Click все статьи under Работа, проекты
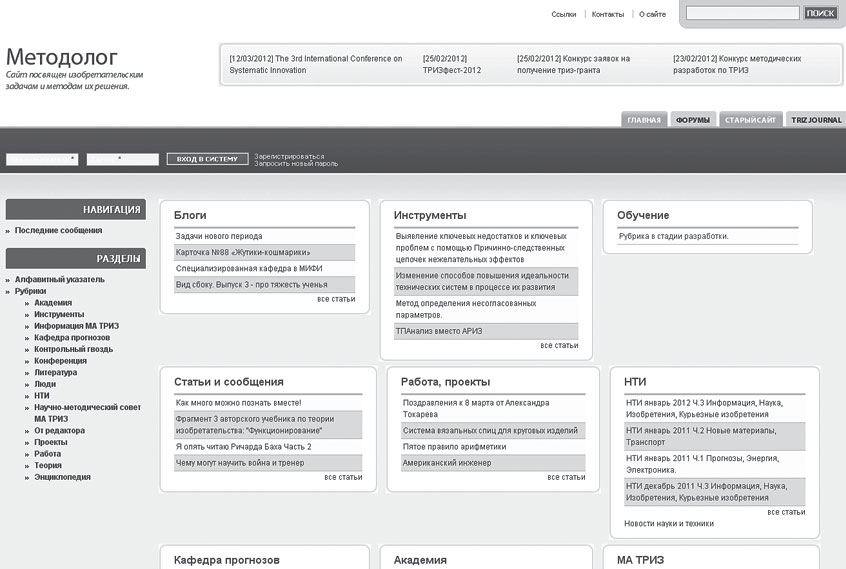The width and height of the screenshot is (846, 569). (566, 477)
